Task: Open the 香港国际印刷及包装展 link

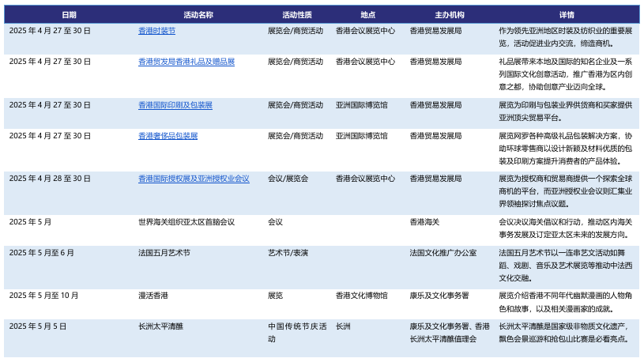Action: pos(175,105)
